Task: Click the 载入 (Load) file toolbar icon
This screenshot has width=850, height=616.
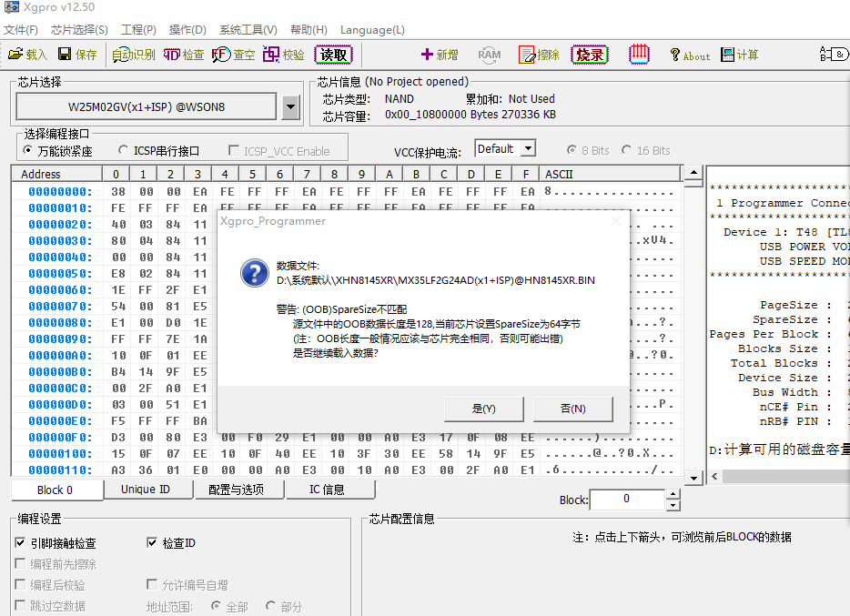Action: coord(27,55)
